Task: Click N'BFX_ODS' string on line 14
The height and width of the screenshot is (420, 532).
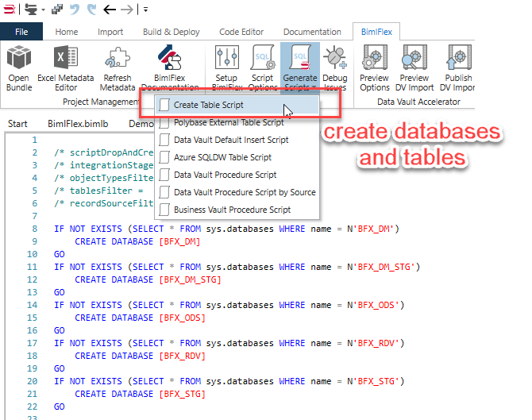Action: click(x=373, y=305)
